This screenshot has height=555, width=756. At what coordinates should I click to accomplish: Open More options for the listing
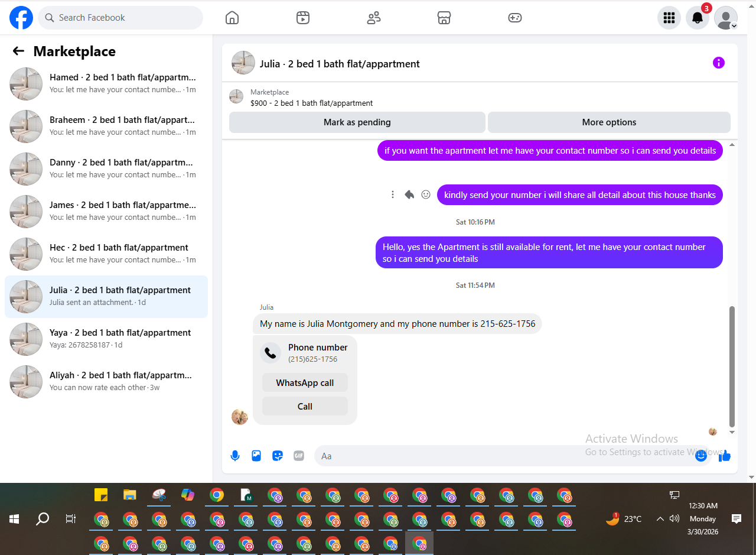point(609,122)
